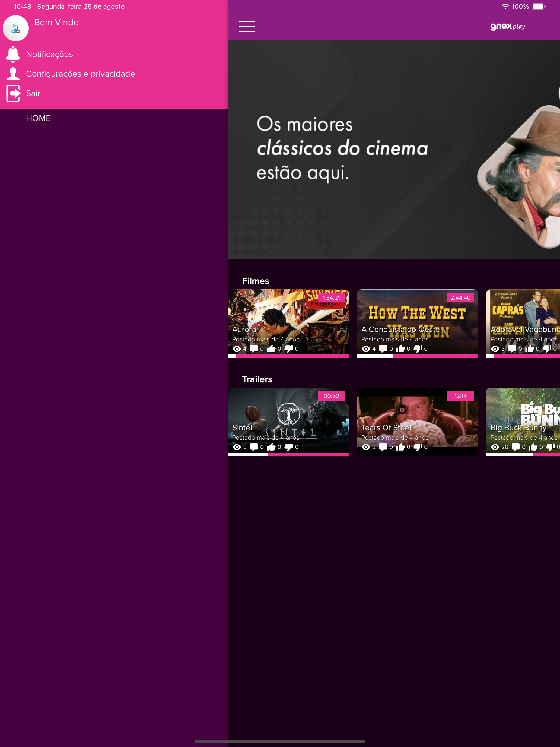Open Notificações menu item
This screenshot has width=560, height=747.
(x=50, y=54)
